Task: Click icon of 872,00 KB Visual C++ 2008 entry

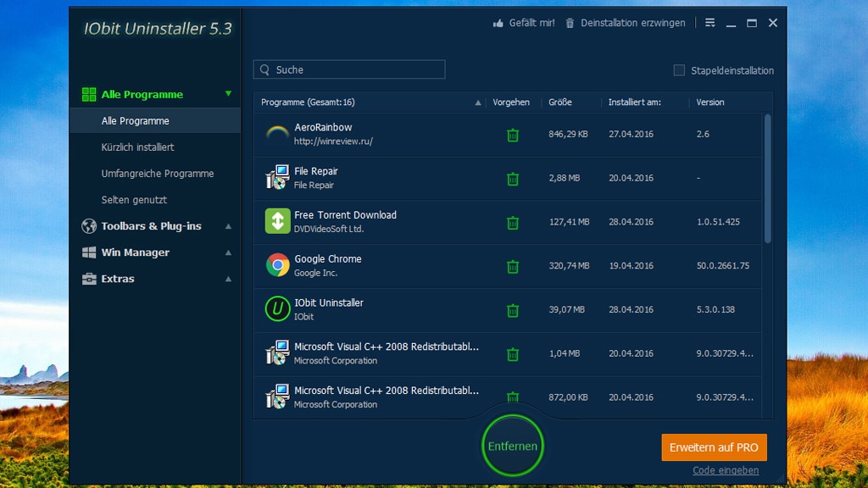Action: pos(277,396)
